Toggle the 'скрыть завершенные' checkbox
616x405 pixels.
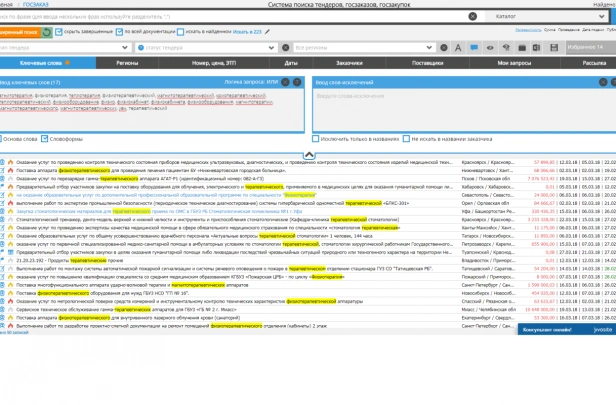pos(59,32)
